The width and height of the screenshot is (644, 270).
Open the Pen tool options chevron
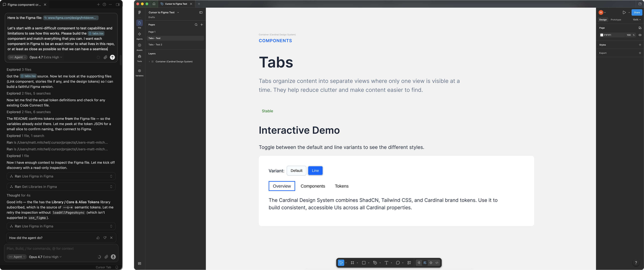pos(380,263)
